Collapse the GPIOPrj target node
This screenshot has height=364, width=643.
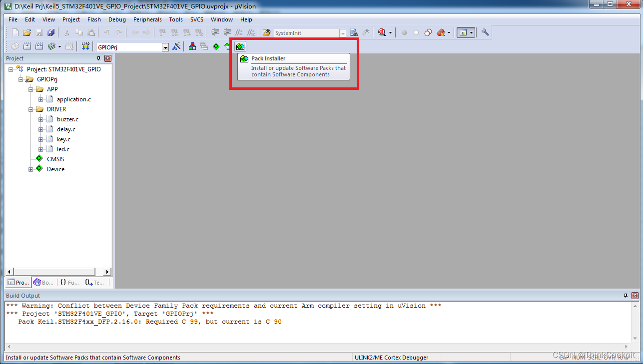pos(20,79)
